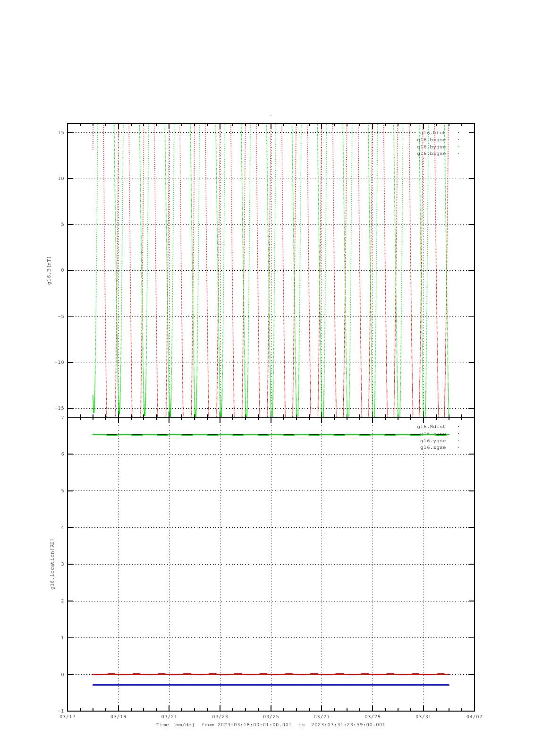
Task: Click the 2 tick label on the location axis
Action: click(62, 601)
